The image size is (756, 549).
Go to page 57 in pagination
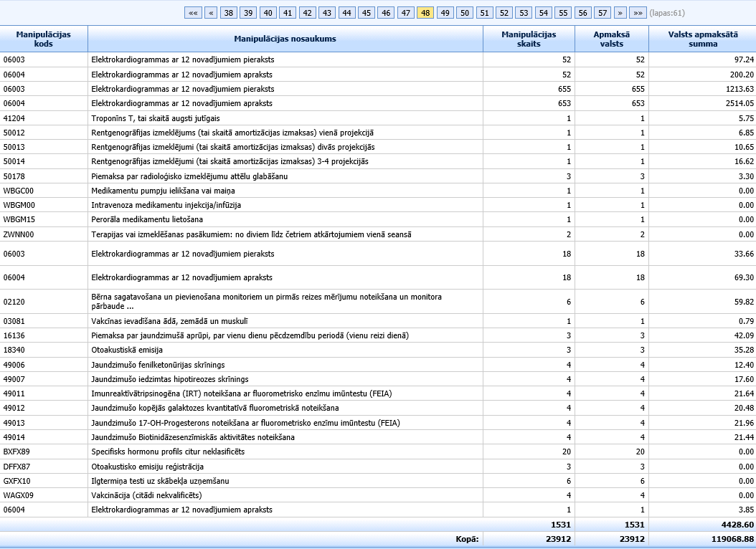pos(601,13)
